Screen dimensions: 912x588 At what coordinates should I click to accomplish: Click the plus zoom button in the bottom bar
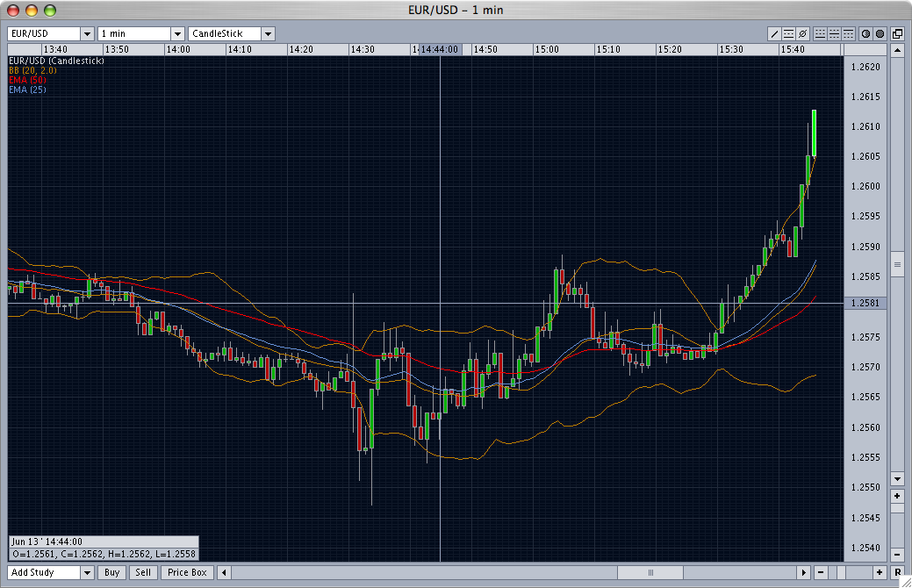click(880, 572)
